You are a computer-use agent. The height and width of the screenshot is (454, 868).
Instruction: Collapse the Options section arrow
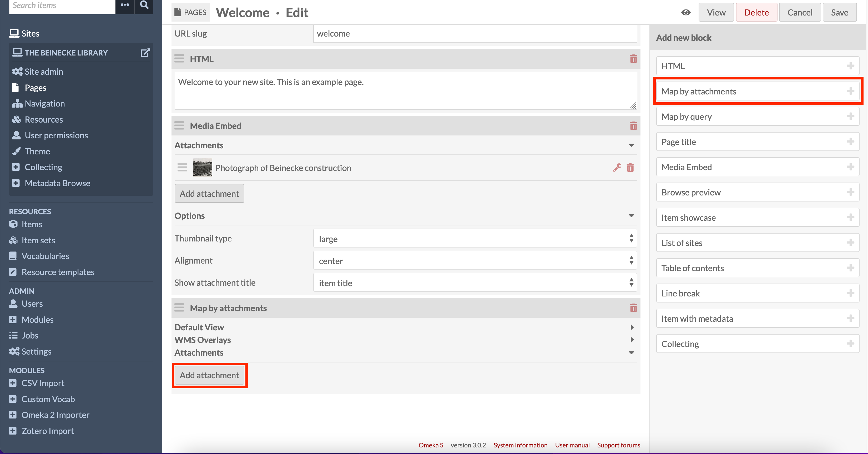[x=631, y=216]
